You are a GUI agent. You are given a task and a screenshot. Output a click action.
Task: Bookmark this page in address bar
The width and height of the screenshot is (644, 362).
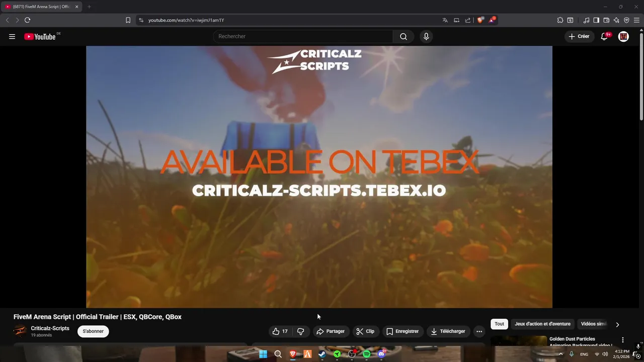[128, 20]
